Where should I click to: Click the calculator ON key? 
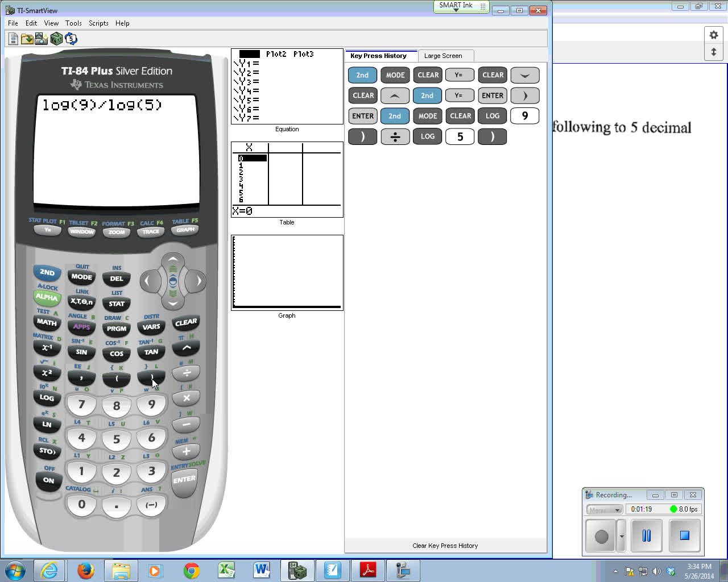click(48, 481)
